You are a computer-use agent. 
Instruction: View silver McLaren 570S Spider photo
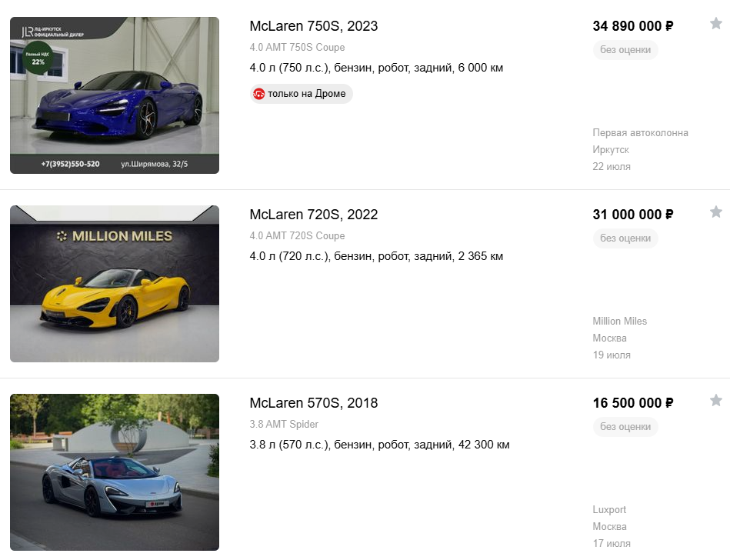115,472
